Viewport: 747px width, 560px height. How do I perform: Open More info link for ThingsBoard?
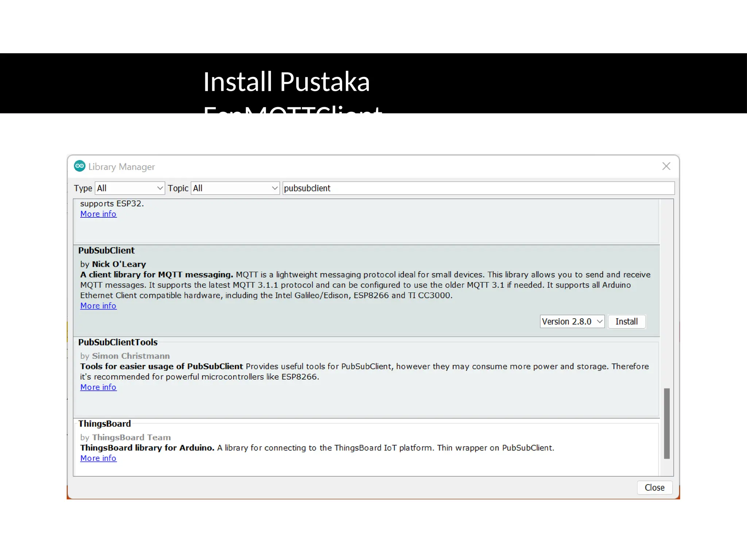98,458
